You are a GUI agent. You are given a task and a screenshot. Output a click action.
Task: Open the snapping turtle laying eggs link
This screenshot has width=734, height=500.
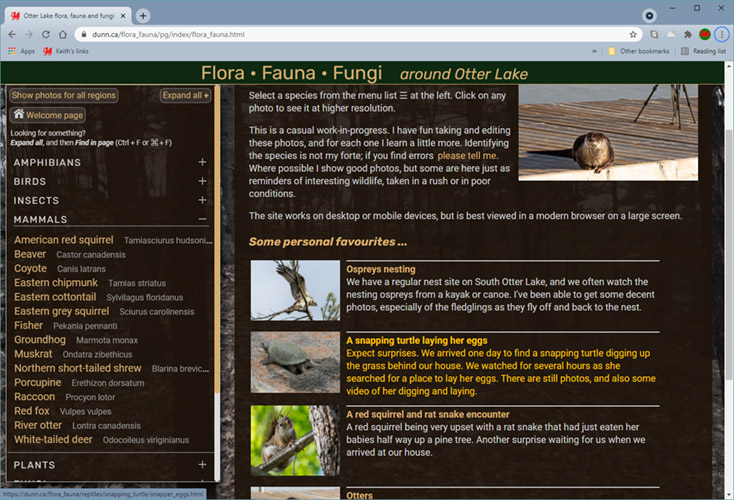tap(411, 340)
